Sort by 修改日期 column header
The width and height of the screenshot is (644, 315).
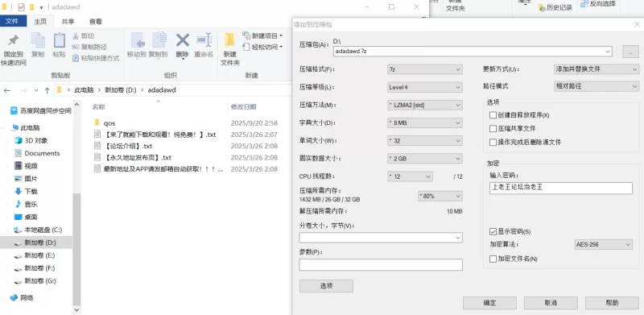tap(244, 107)
